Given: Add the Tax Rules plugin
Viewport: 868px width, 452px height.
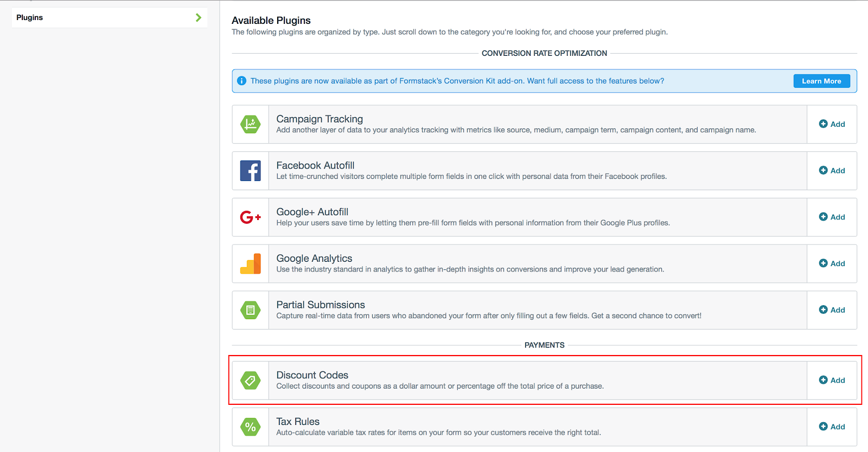Looking at the screenshot, I should click(832, 427).
